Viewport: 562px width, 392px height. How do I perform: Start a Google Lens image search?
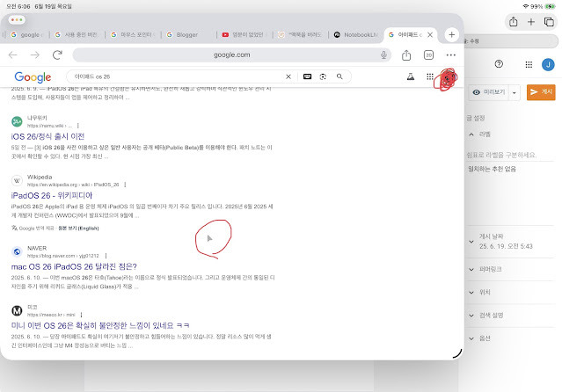tap(323, 76)
